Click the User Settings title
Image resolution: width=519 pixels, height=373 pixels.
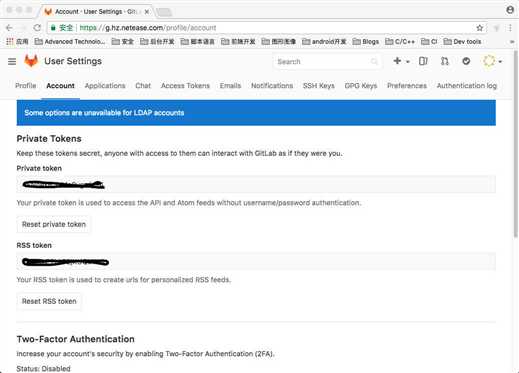[73, 61]
